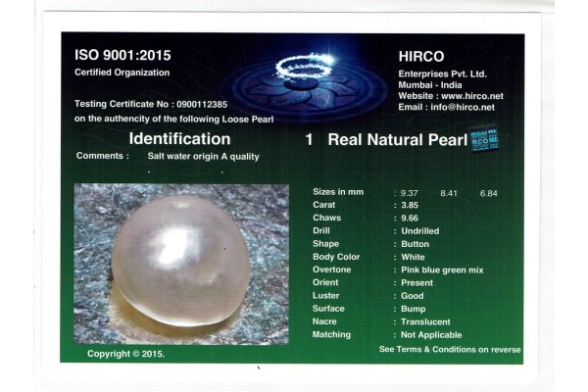
Task: Click the 'Matching' label
Action: (331, 334)
